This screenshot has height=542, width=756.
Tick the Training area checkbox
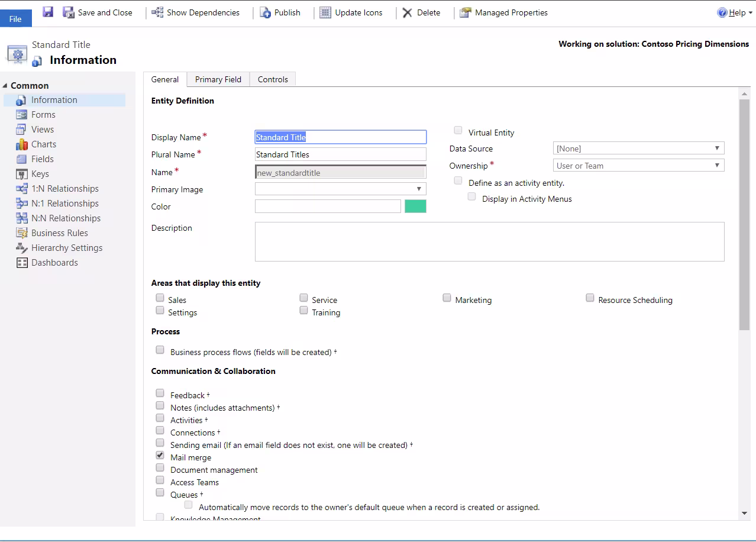[303, 310]
